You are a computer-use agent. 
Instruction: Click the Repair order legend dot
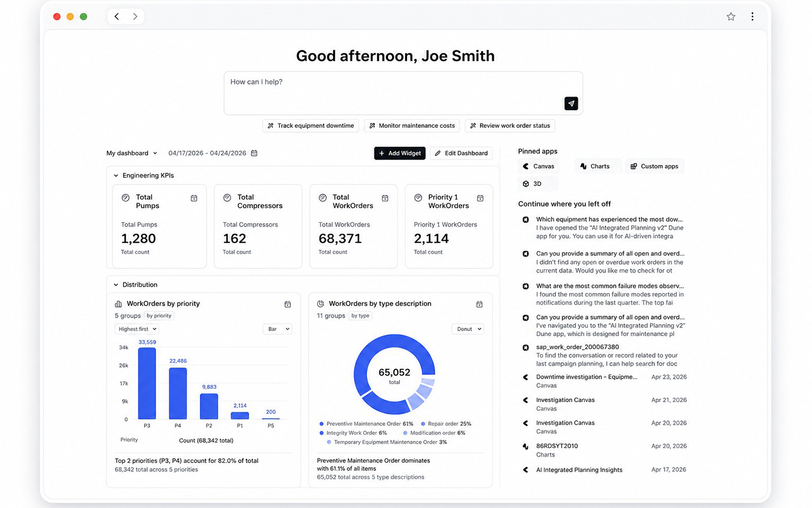423,424
